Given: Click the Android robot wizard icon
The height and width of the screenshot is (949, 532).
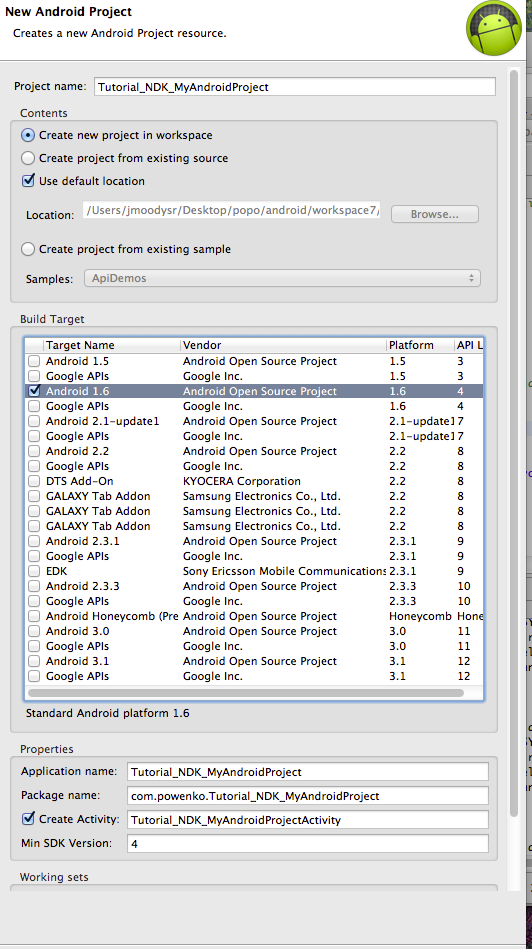Looking at the screenshot, I should [494, 28].
